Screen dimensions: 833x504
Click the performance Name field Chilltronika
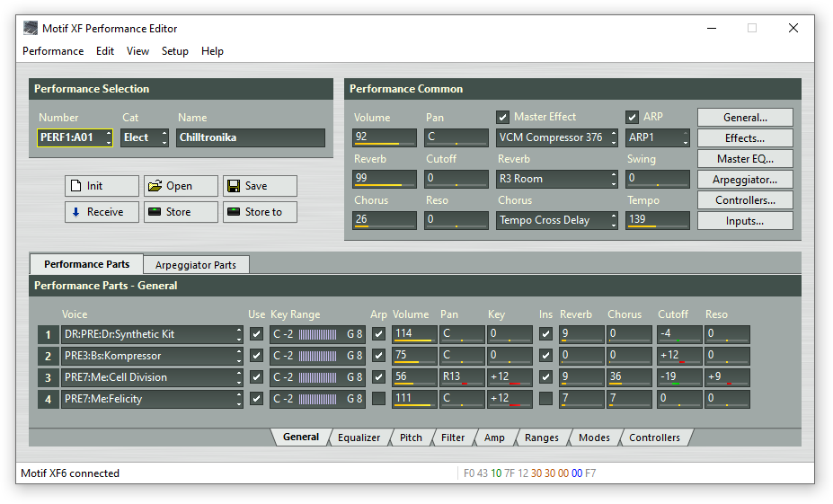coord(250,137)
